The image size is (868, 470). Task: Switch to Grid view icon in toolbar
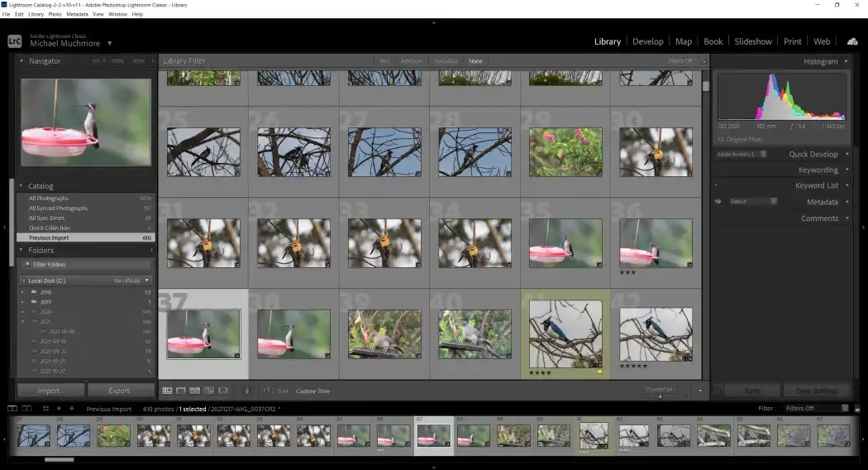click(168, 391)
